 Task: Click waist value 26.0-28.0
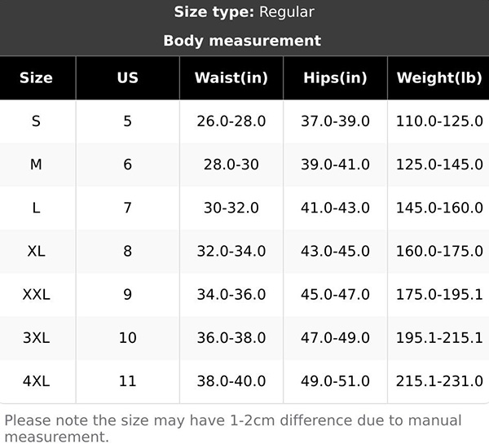click(x=231, y=121)
